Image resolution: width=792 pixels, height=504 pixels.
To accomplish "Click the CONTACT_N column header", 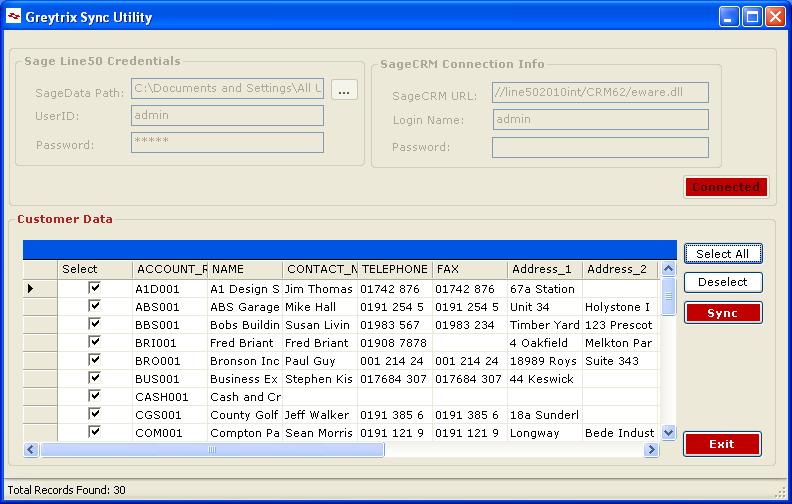I will pos(320,269).
